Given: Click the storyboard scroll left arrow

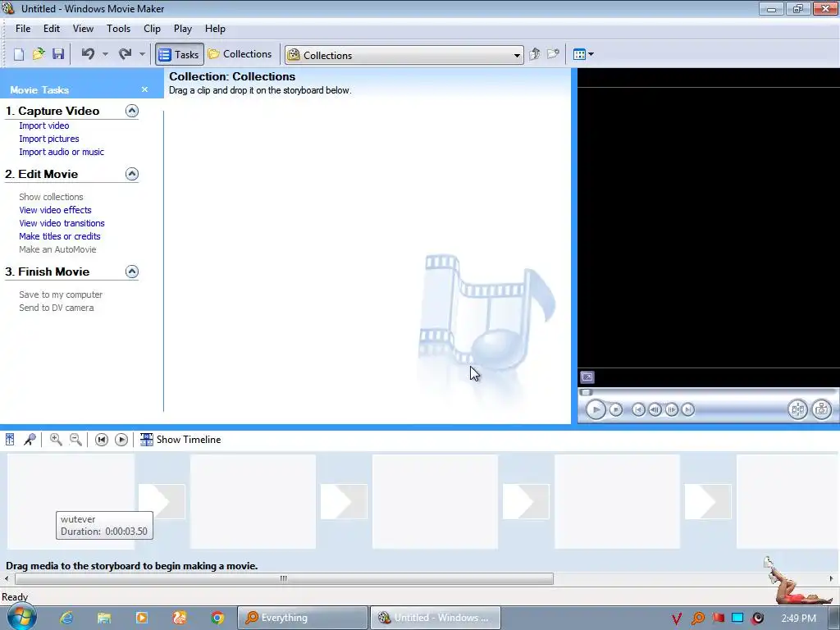Looking at the screenshot, I should click(7, 578).
